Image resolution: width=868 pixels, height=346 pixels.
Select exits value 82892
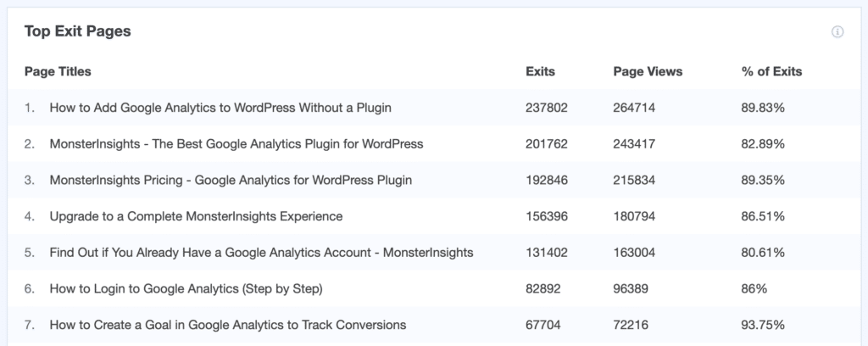click(543, 288)
